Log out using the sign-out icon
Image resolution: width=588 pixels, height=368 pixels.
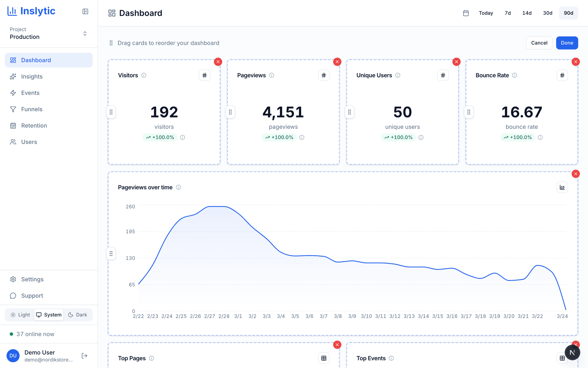point(84,355)
